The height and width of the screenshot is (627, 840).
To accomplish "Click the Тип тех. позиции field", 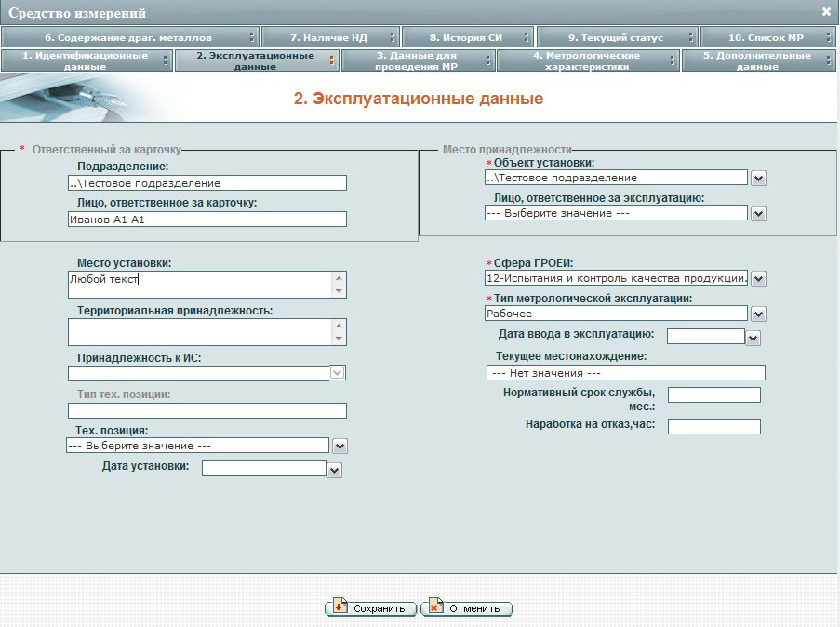I will [207, 410].
